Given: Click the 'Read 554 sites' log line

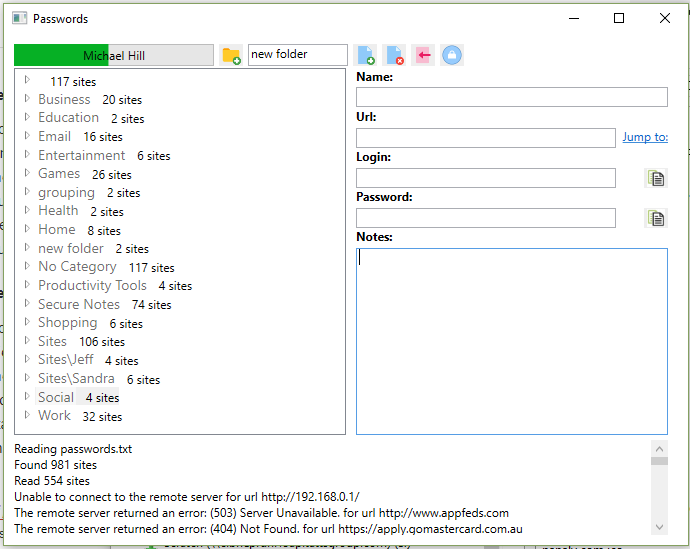Looking at the screenshot, I should point(52,481).
